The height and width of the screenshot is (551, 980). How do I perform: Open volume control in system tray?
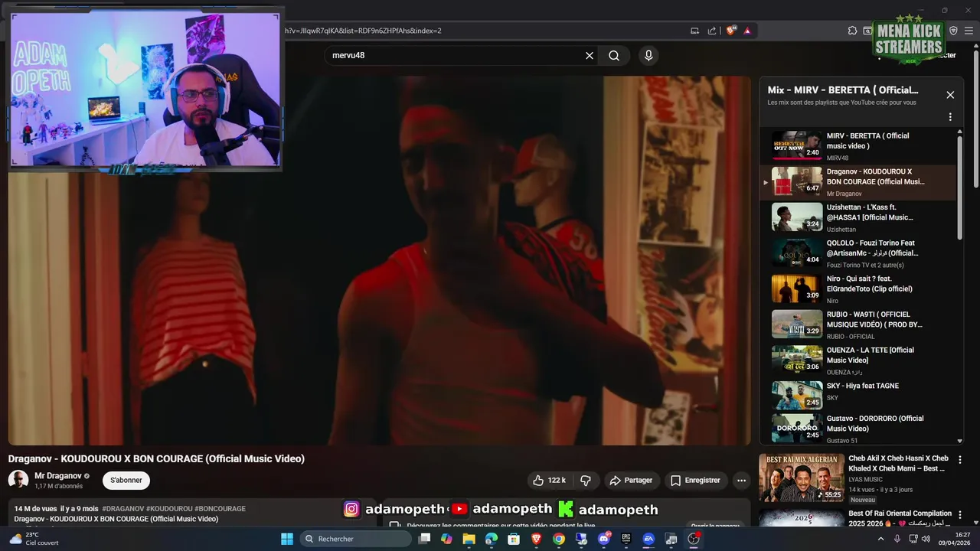pos(926,539)
